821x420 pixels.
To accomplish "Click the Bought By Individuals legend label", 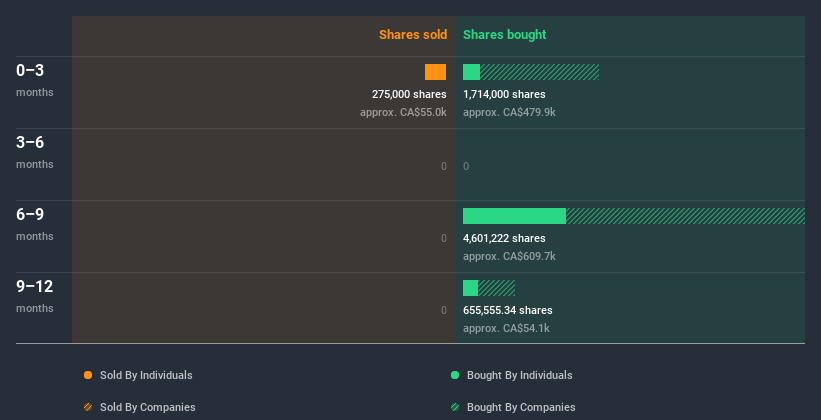I will 519,375.
